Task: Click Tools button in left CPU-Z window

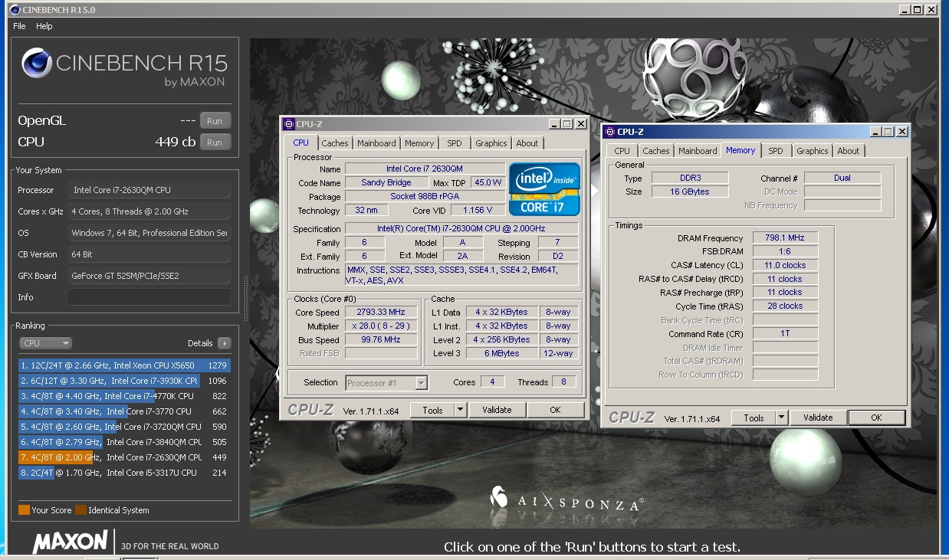Action: point(432,410)
